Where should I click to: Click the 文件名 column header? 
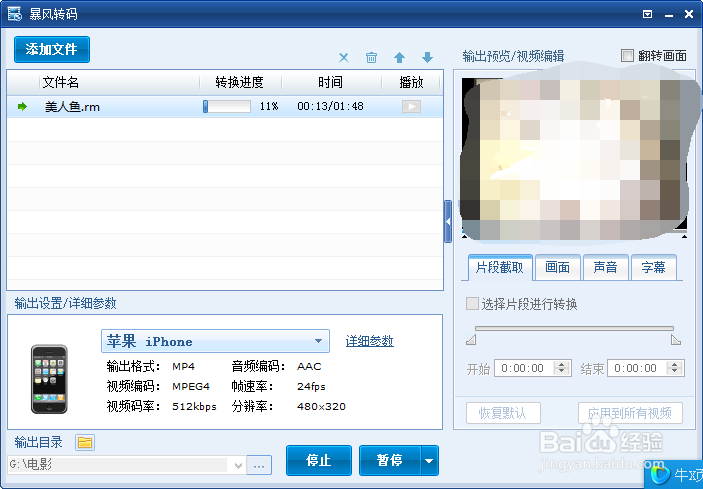[x=61, y=82]
